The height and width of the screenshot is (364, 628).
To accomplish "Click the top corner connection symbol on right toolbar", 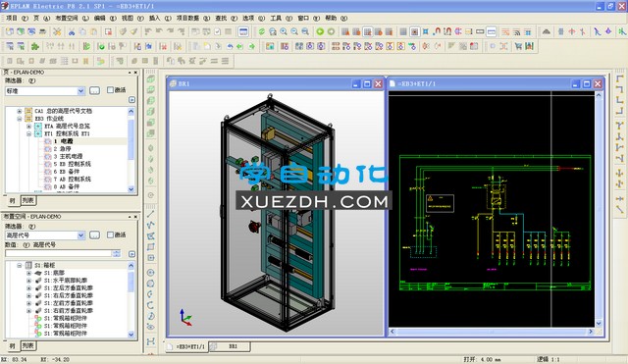I will point(620,78).
